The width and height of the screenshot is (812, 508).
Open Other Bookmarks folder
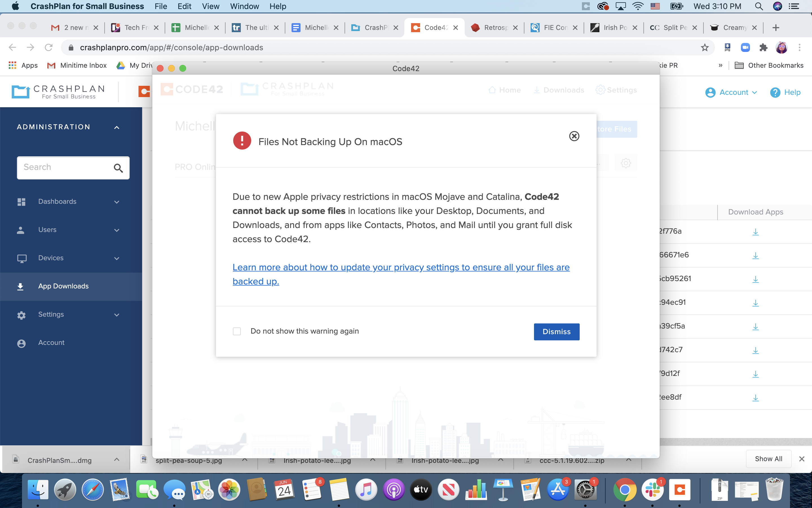pyautogui.click(x=769, y=65)
